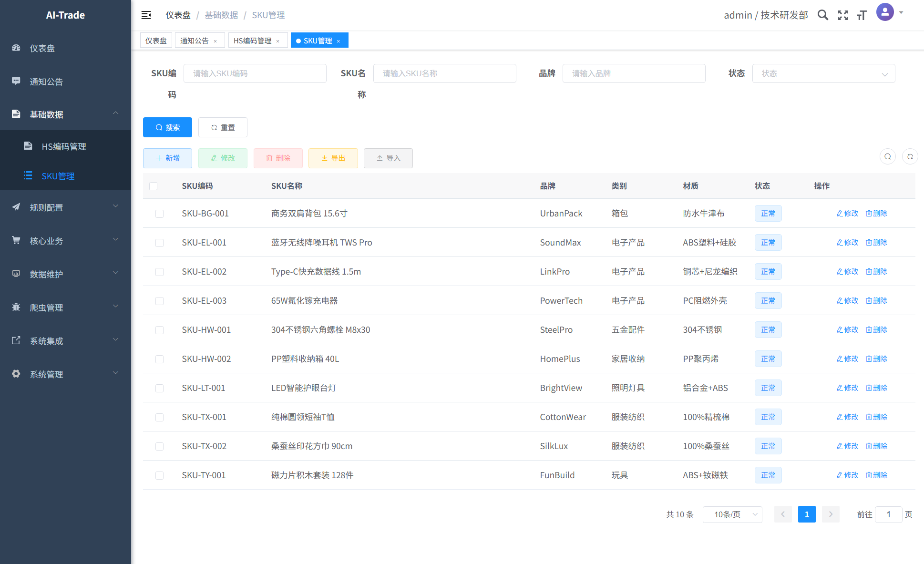The image size is (924, 564).
Task: Go to 通知公告 in sidebar
Action: (x=65, y=81)
